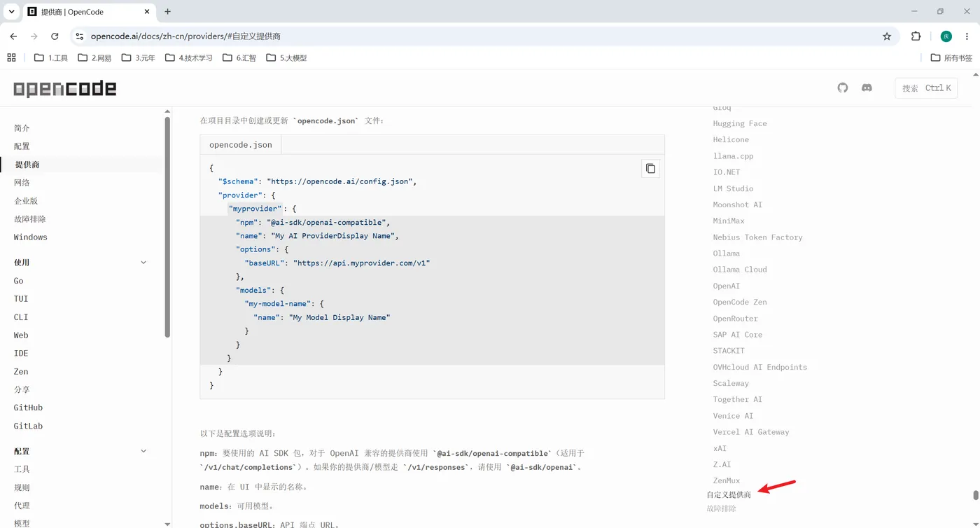Open a new browser tab
Image resolution: width=980 pixels, height=528 pixels.
[x=167, y=12]
